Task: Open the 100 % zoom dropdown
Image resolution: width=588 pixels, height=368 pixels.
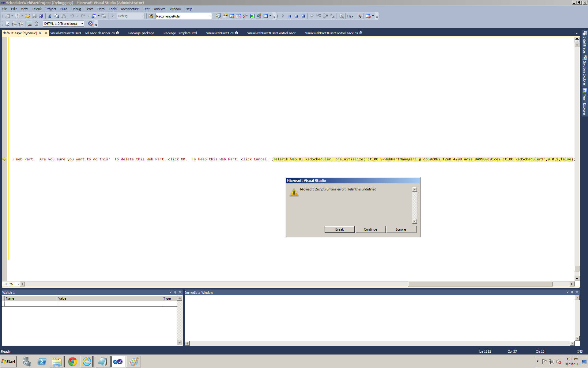Action: click(x=18, y=284)
